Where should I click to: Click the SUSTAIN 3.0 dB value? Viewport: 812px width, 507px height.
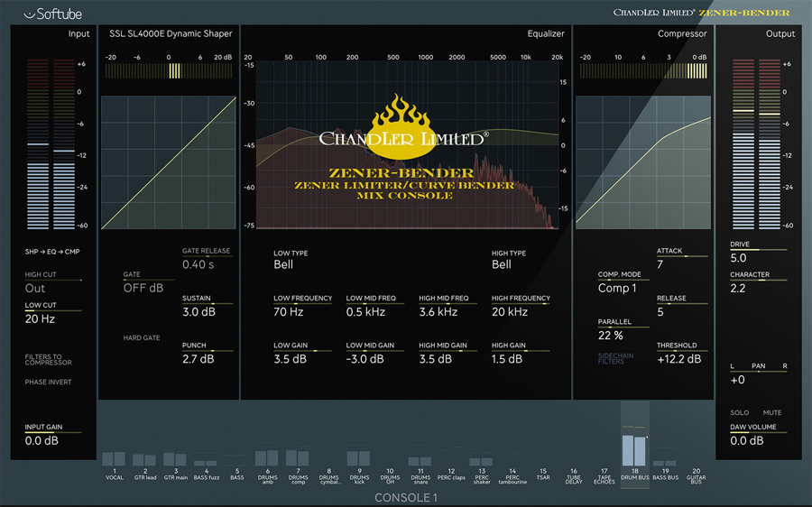click(198, 312)
